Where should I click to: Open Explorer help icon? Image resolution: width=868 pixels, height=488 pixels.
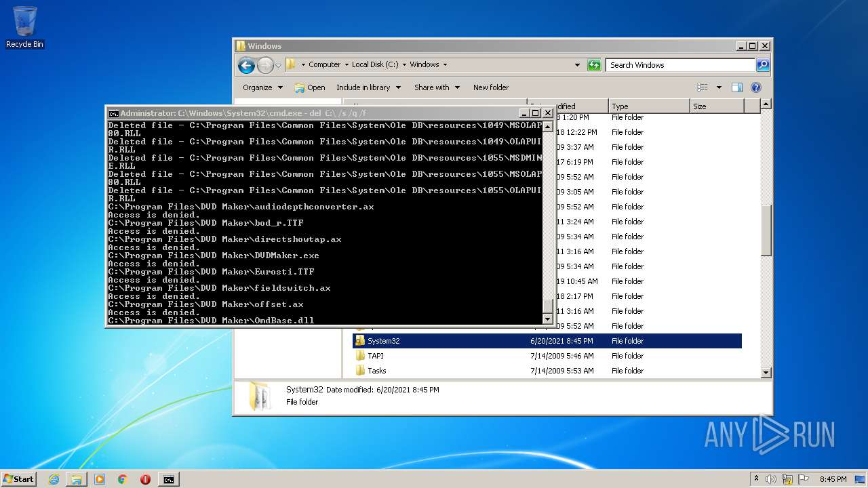[756, 87]
